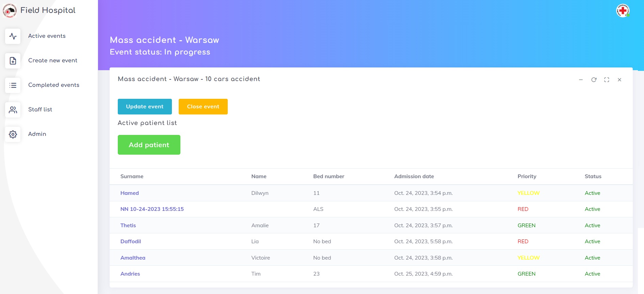
Task: Click the Field Hospital logo icon
Action: [x=10, y=11]
